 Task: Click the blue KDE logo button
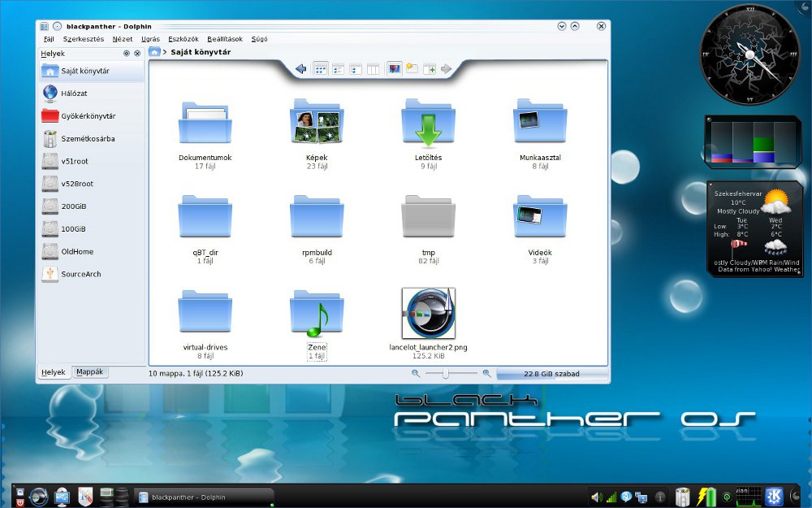click(x=775, y=497)
